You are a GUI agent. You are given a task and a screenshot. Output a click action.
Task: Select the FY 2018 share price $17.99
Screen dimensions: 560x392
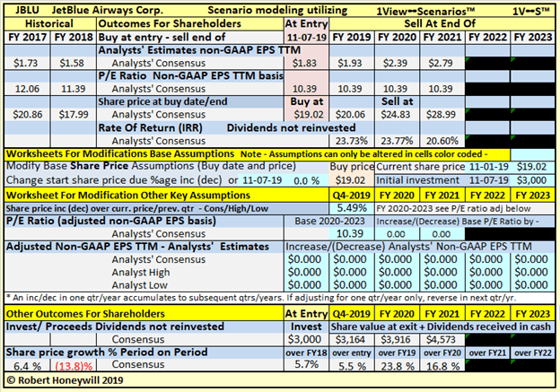pyautogui.click(x=74, y=115)
